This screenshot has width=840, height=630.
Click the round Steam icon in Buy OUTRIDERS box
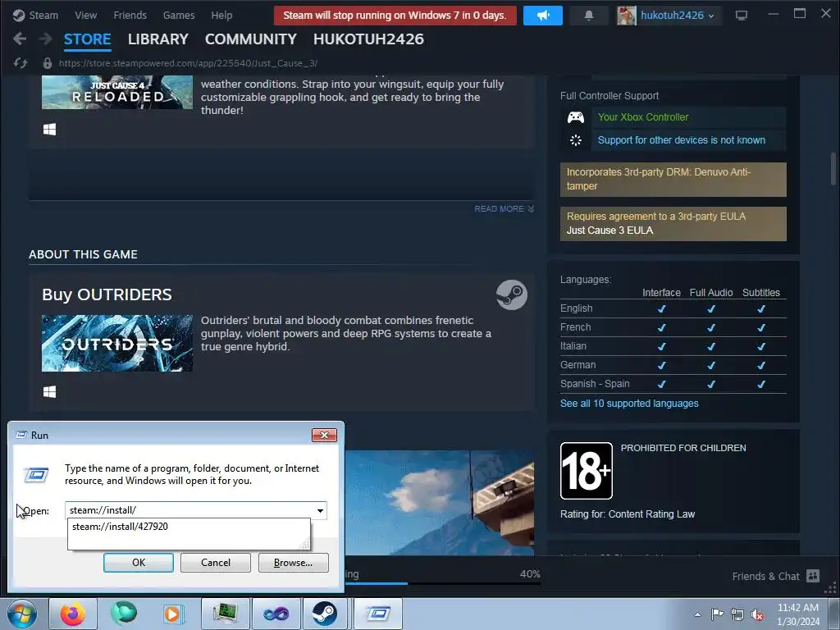point(512,294)
